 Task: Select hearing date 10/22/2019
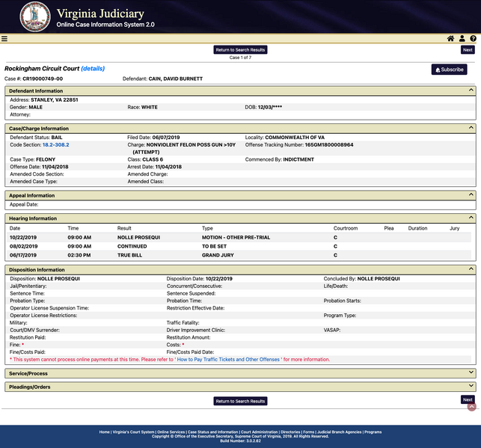[x=23, y=237]
